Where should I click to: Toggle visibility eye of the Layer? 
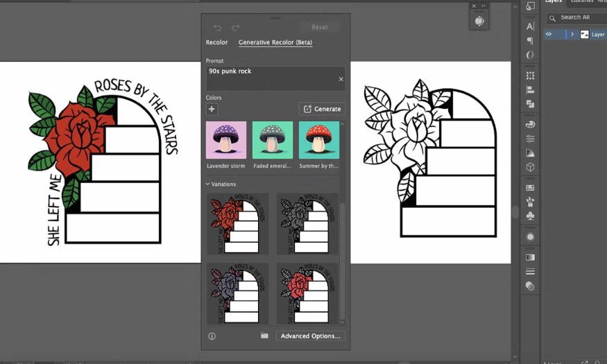tap(549, 34)
